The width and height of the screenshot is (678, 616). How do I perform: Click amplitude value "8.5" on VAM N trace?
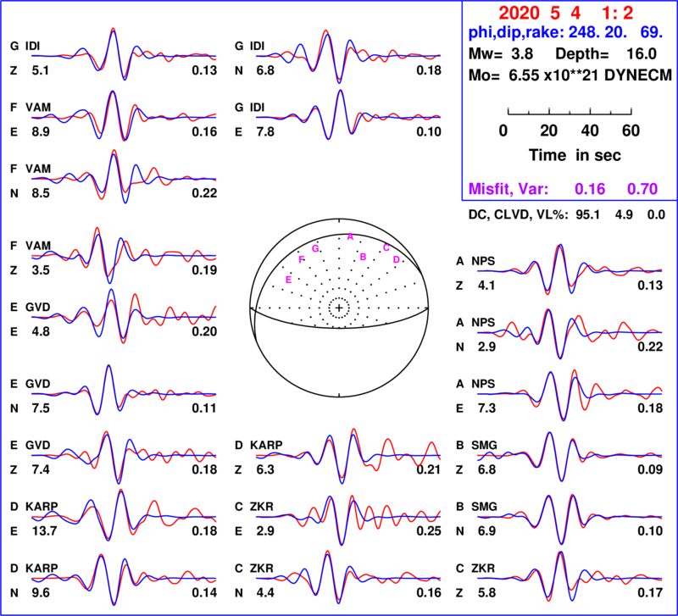(x=40, y=193)
